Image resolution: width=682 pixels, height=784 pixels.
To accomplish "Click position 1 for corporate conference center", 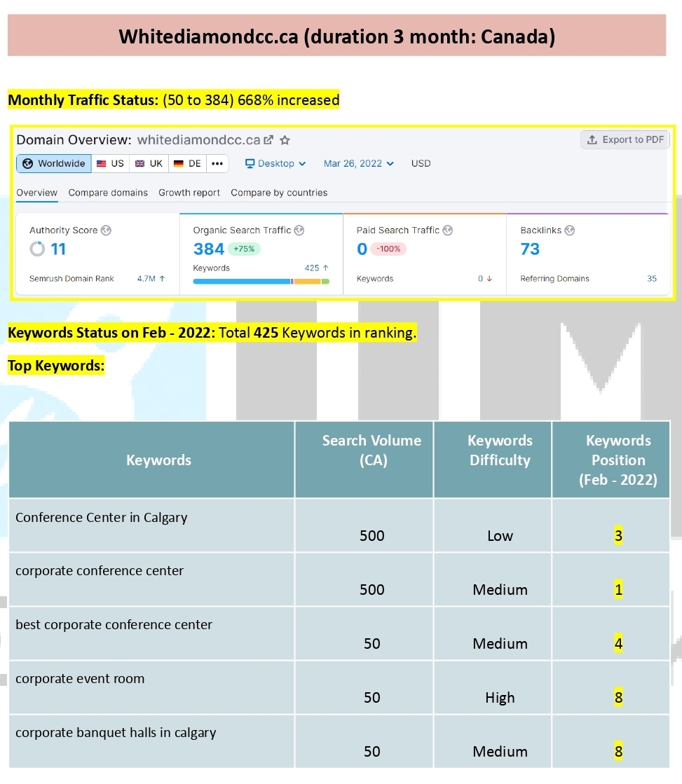I will 618,589.
